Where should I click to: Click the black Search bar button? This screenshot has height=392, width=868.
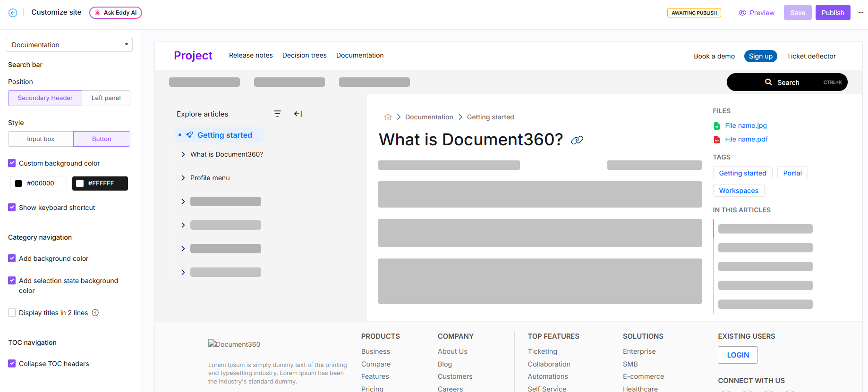point(787,82)
